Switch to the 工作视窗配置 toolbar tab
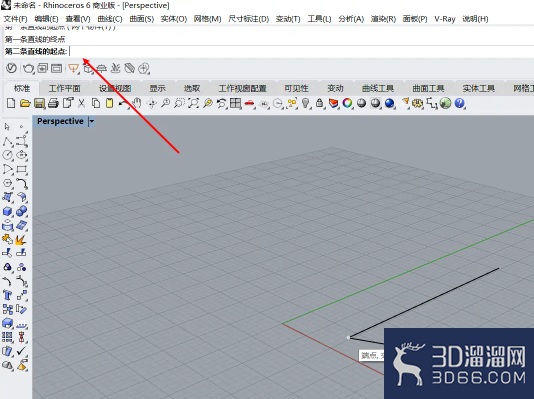This screenshot has width=534, height=399. pyautogui.click(x=242, y=89)
